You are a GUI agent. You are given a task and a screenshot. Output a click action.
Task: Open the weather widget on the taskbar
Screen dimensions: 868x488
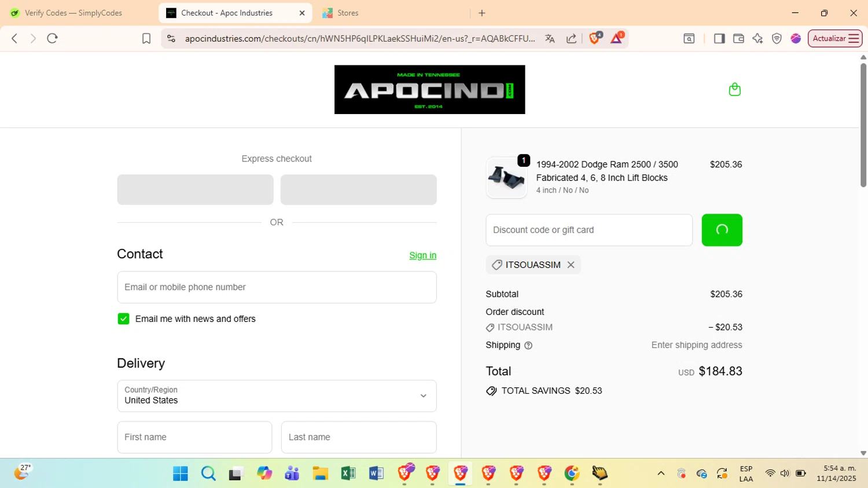pos(22,472)
